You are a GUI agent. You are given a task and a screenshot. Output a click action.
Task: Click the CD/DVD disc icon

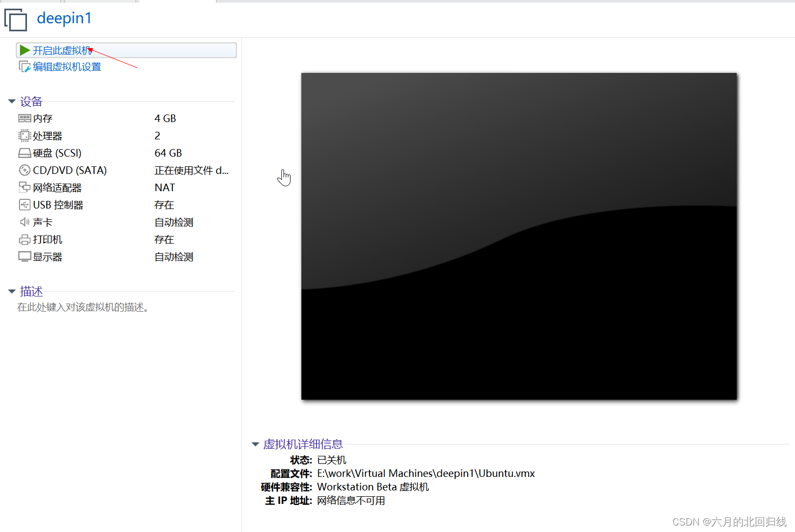click(25, 170)
